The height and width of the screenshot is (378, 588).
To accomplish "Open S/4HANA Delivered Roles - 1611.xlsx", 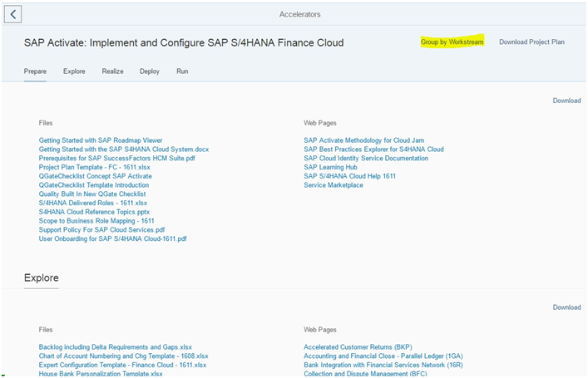I will (x=93, y=203).
